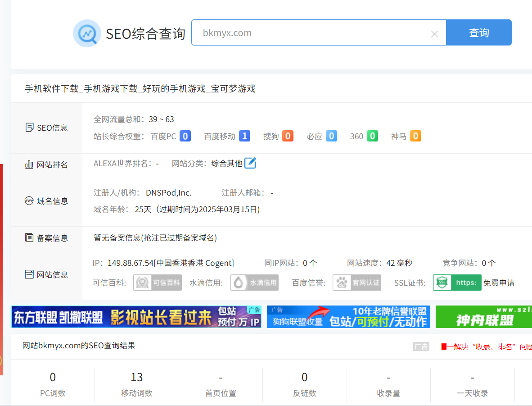
Task: Click the bkmyx.com domain input field
Action: click(311, 33)
